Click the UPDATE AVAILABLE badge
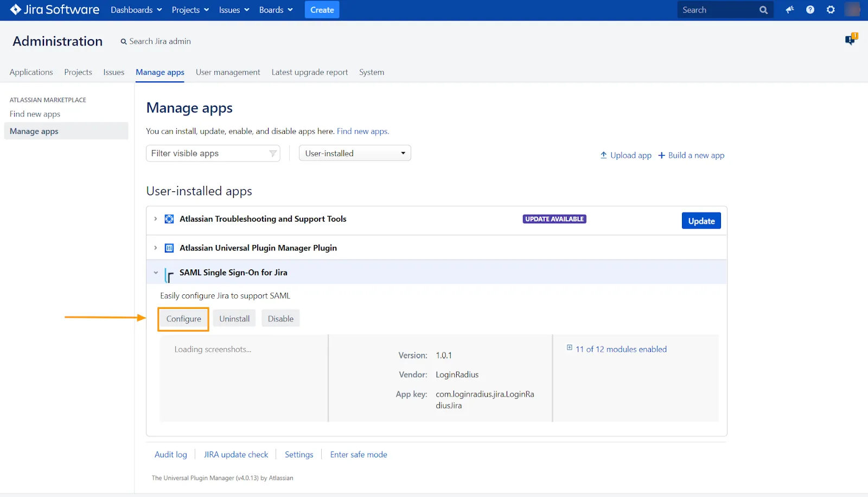This screenshot has height=497, width=868. [x=554, y=219]
